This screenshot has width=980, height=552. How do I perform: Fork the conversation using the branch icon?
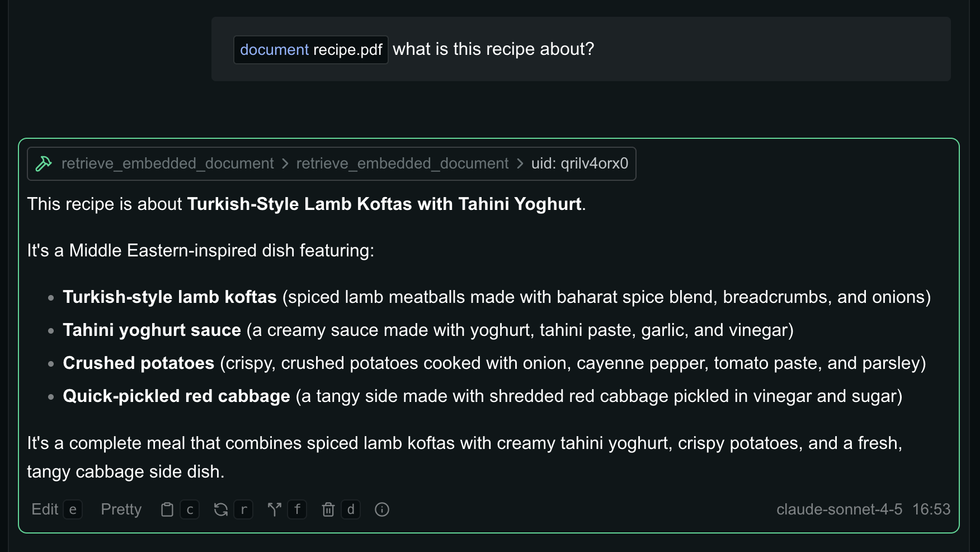pos(274,509)
